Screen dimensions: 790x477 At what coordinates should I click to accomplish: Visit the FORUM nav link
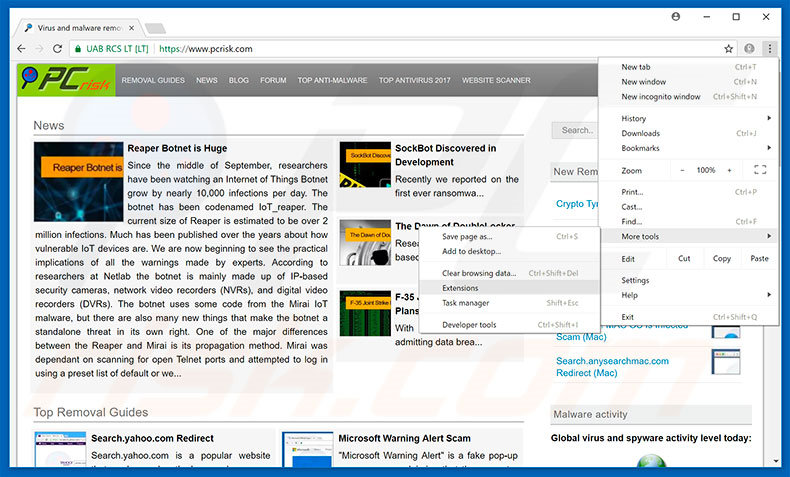click(x=273, y=80)
